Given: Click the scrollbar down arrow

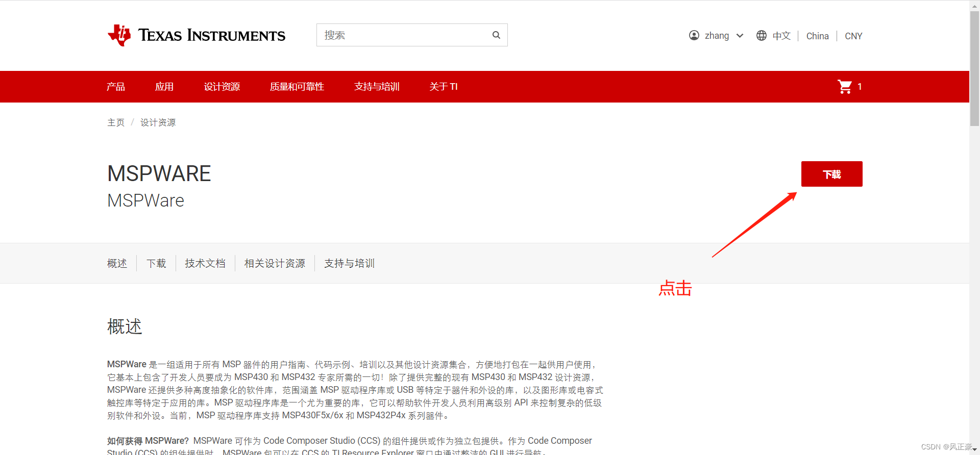Looking at the screenshot, I should (974, 450).
